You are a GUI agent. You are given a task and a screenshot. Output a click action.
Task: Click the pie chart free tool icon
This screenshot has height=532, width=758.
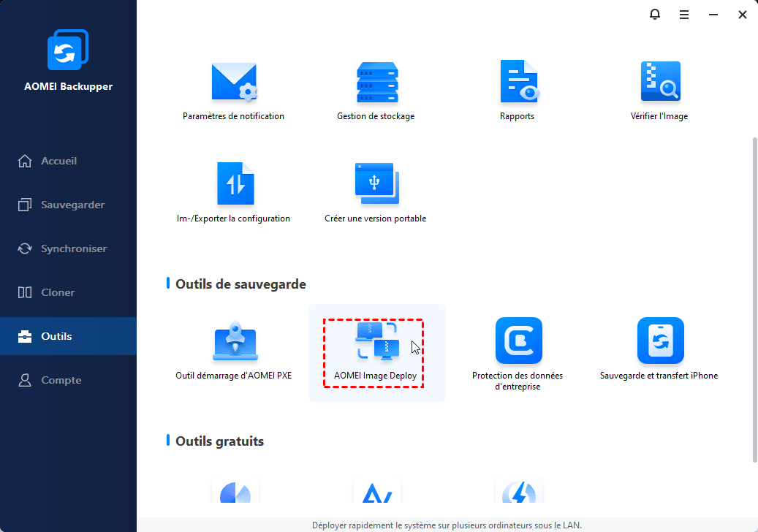tap(235, 490)
